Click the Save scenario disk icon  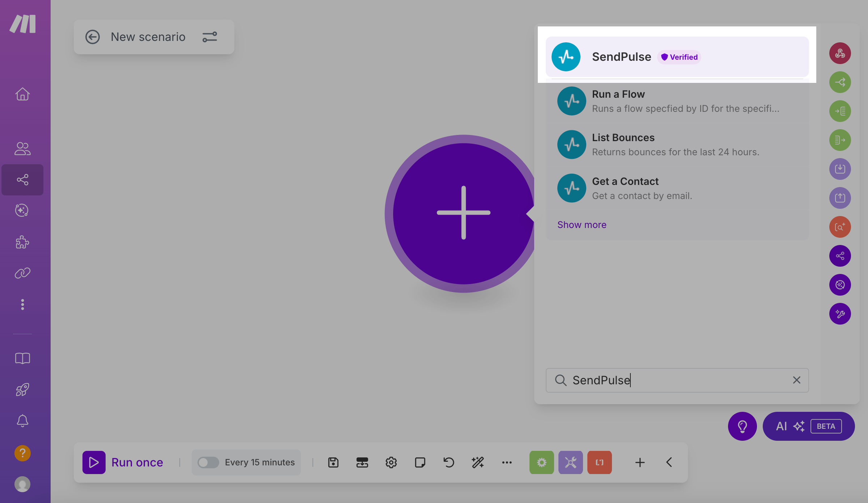click(333, 462)
